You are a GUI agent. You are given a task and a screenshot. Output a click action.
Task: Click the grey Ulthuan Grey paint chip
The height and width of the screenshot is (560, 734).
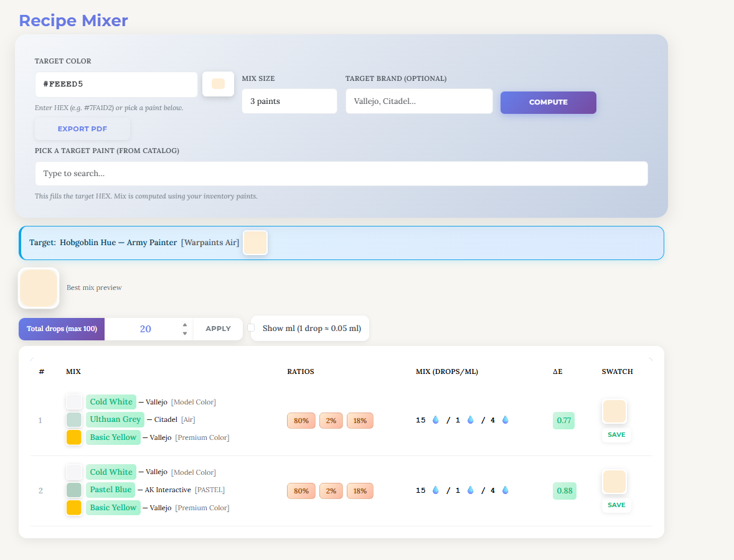click(73, 419)
